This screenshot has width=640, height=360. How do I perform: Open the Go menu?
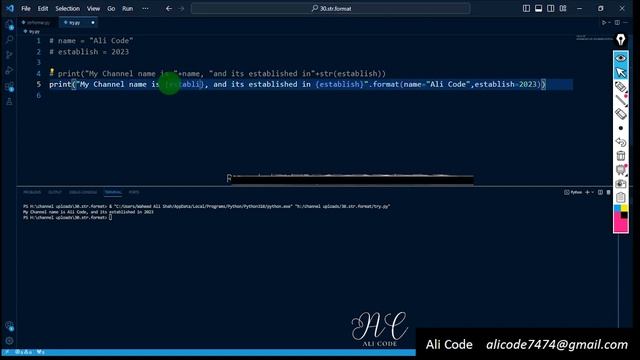pyautogui.click(x=111, y=8)
